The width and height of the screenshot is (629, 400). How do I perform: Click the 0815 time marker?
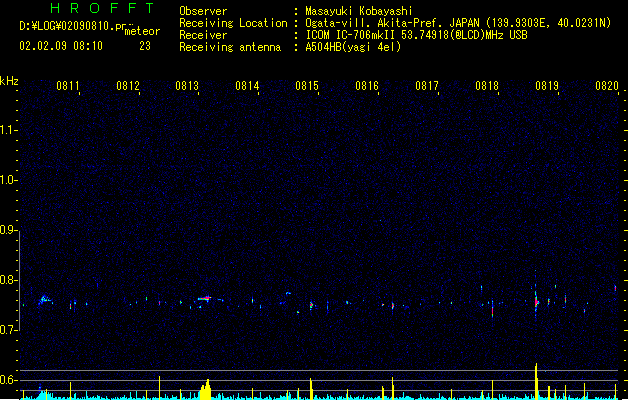pyautogui.click(x=307, y=85)
